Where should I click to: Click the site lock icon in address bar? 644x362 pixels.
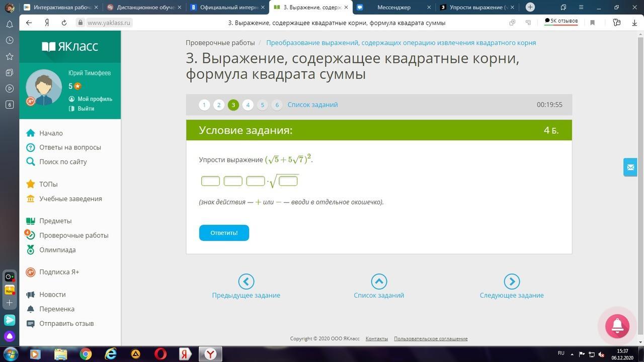coord(80,23)
